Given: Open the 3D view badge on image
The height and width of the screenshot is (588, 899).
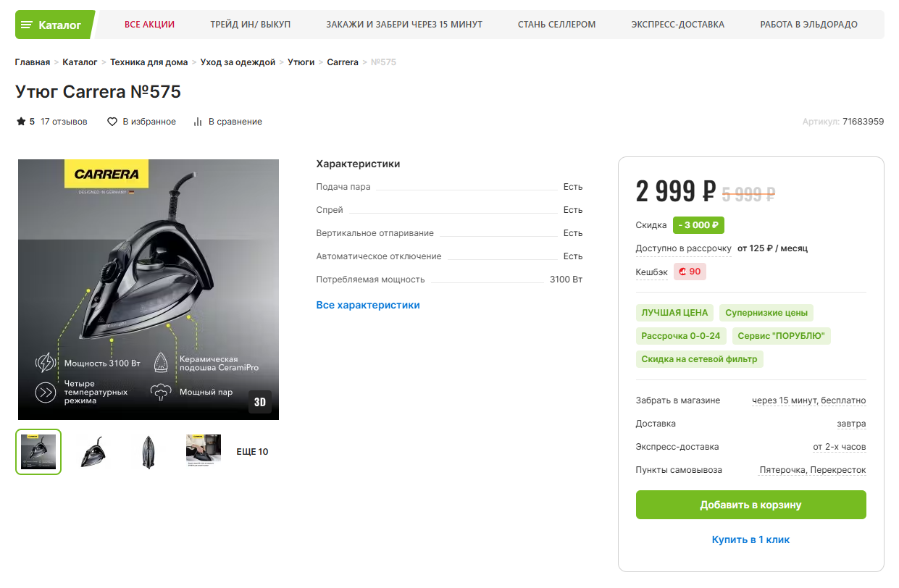Looking at the screenshot, I should pyautogui.click(x=260, y=402).
